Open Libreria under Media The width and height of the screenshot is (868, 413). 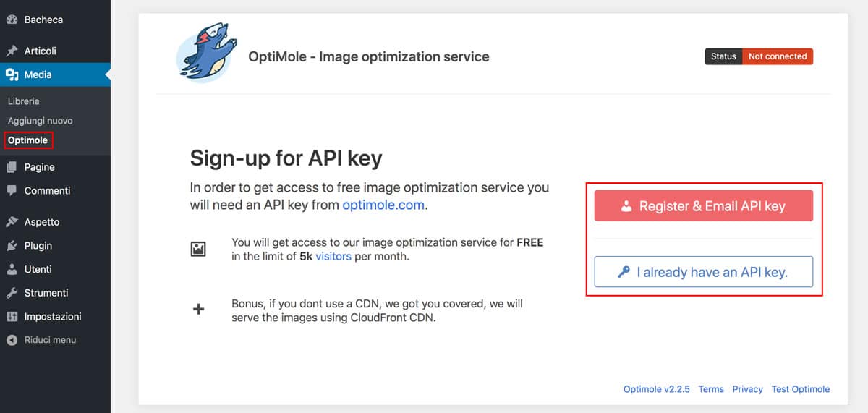click(24, 101)
